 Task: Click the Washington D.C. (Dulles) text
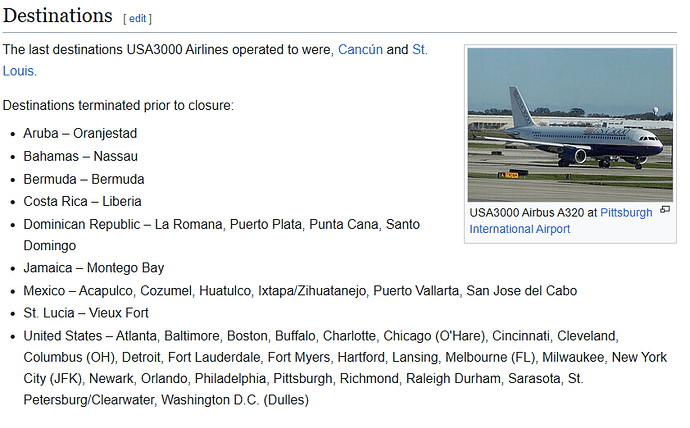point(235,400)
